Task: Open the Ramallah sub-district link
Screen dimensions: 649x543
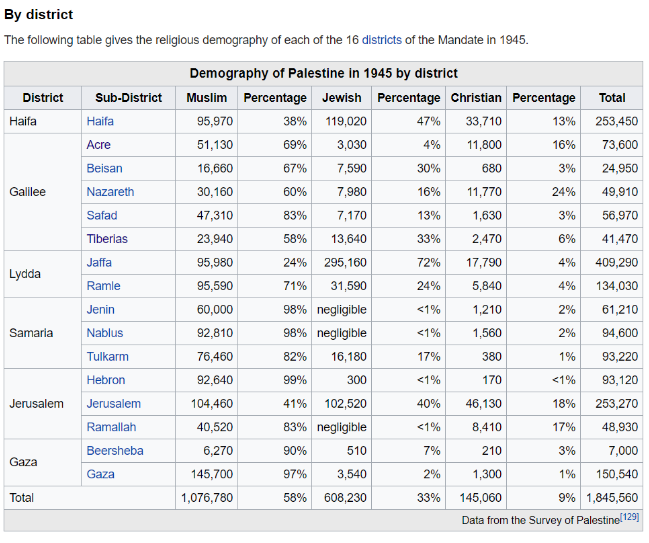Action: point(111,427)
